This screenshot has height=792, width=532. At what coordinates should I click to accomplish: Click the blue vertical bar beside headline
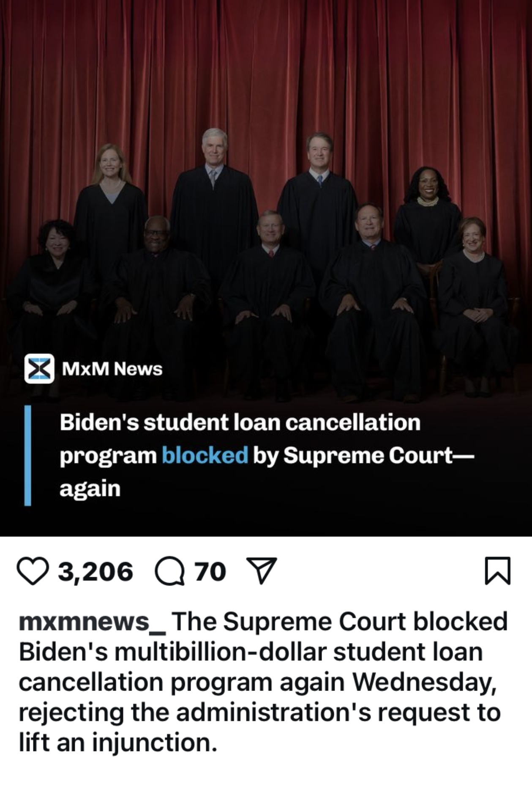(x=27, y=455)
